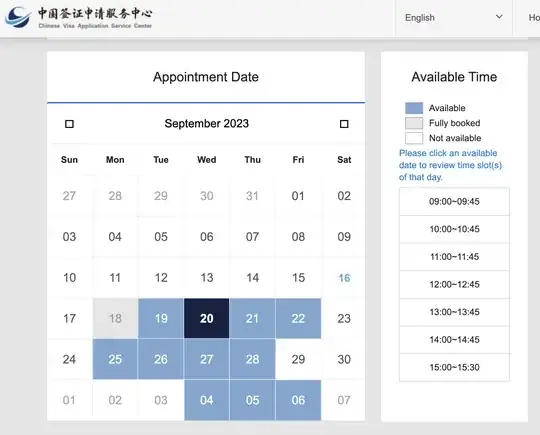This screenshot has width=540, height=435.
Task: Click the Available blue legend swatch
Action: 414,108
